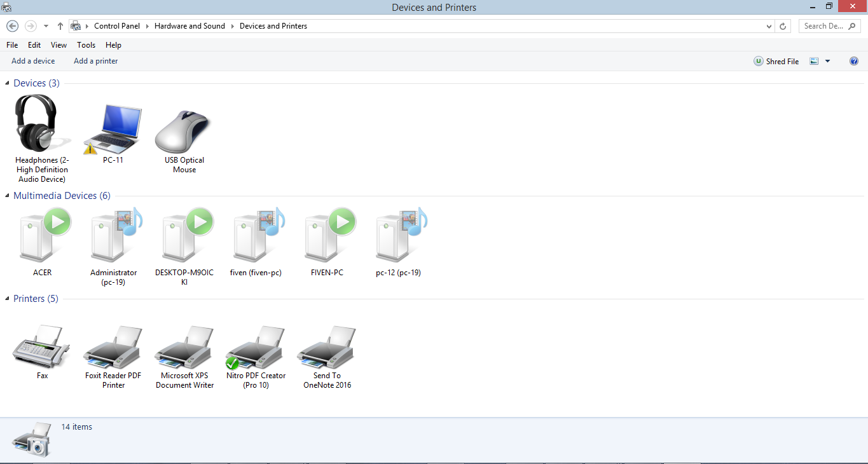Open the View menu
868x464 pixels.
[59, 45]
